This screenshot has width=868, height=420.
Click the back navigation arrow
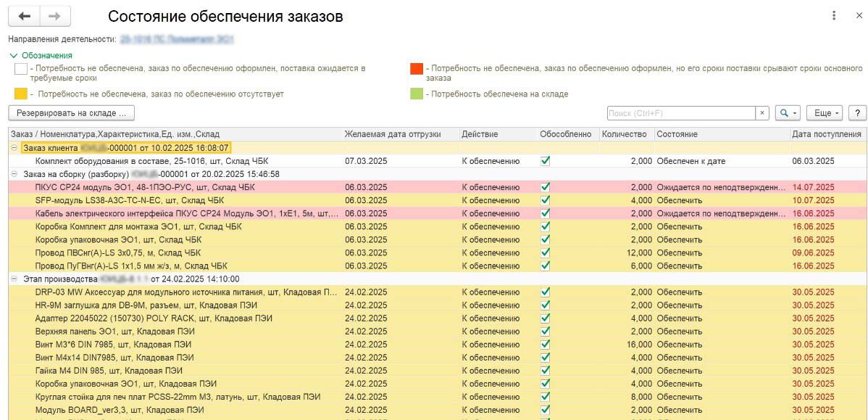[24, 16]
